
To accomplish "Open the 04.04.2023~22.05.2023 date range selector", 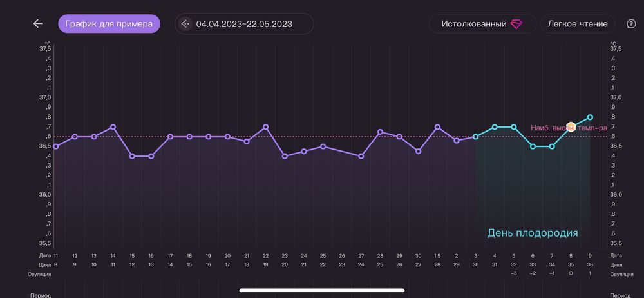I will point(244,24).
